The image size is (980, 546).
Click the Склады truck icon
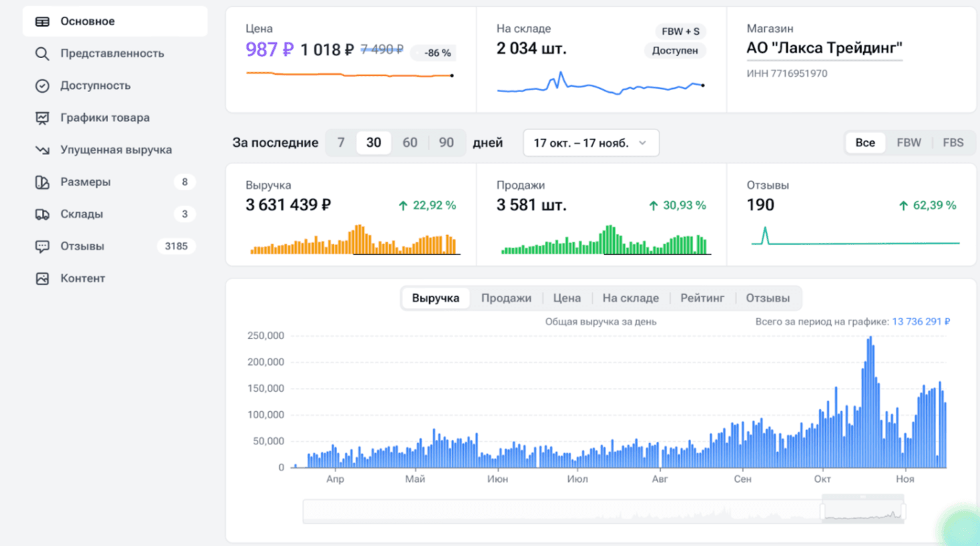pos(42,214)
